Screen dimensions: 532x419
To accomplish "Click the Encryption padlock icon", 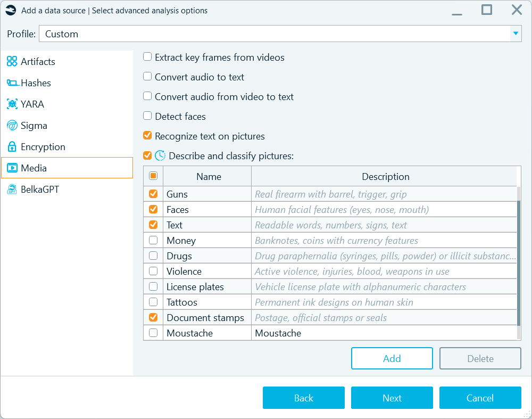I will 11,146.
